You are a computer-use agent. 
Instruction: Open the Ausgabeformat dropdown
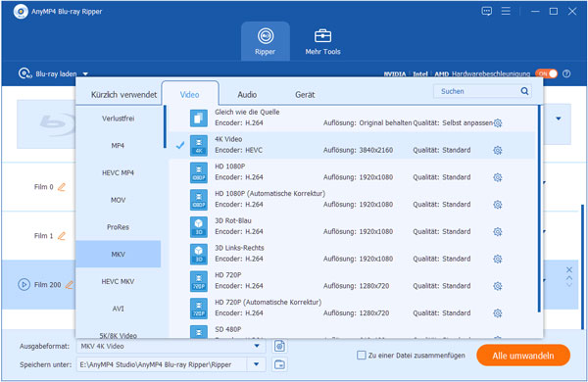[x=257, y=346]
